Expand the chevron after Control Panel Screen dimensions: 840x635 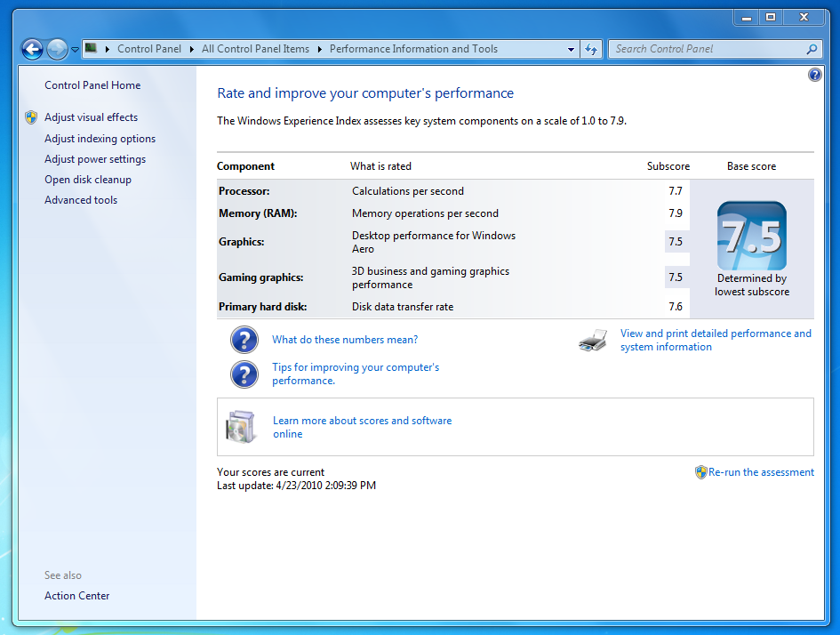tap(192, 49)
